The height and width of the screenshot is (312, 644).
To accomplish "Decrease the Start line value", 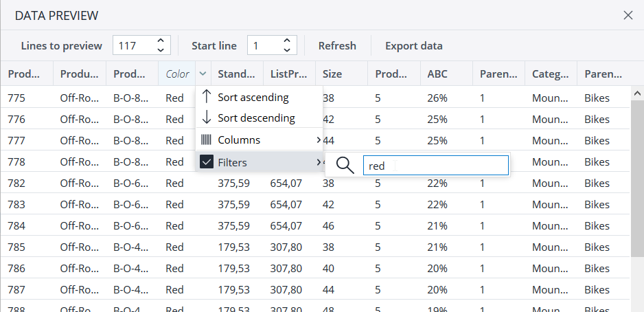I will click(x=286, y=50).
